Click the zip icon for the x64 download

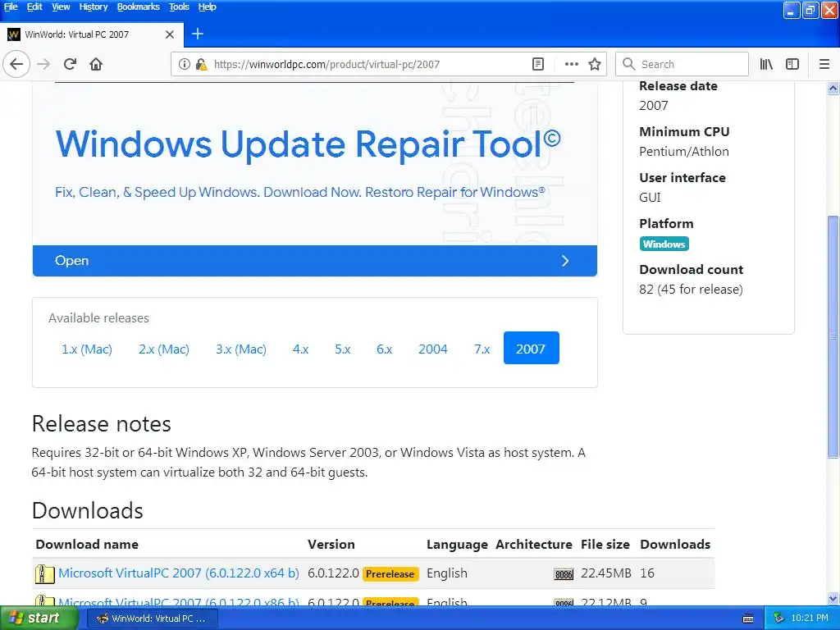pos(44,573)
